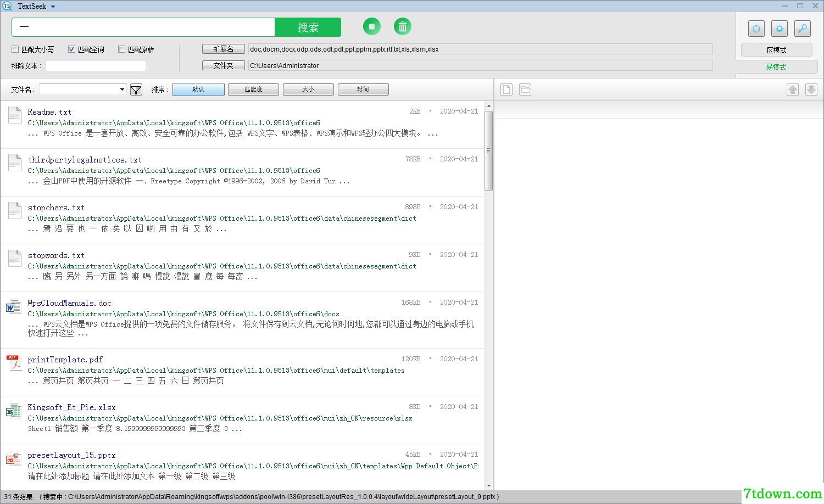Image resolution: width=824 pixels, height=504 pixels.
Task: Click the open folder icon in preview toolbar
Action: 525,89
